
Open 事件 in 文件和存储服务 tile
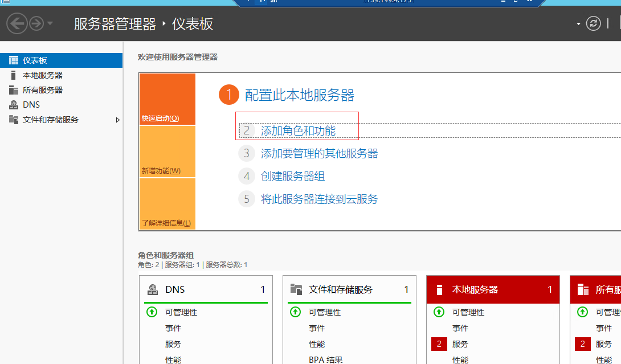tap(317, 328)
